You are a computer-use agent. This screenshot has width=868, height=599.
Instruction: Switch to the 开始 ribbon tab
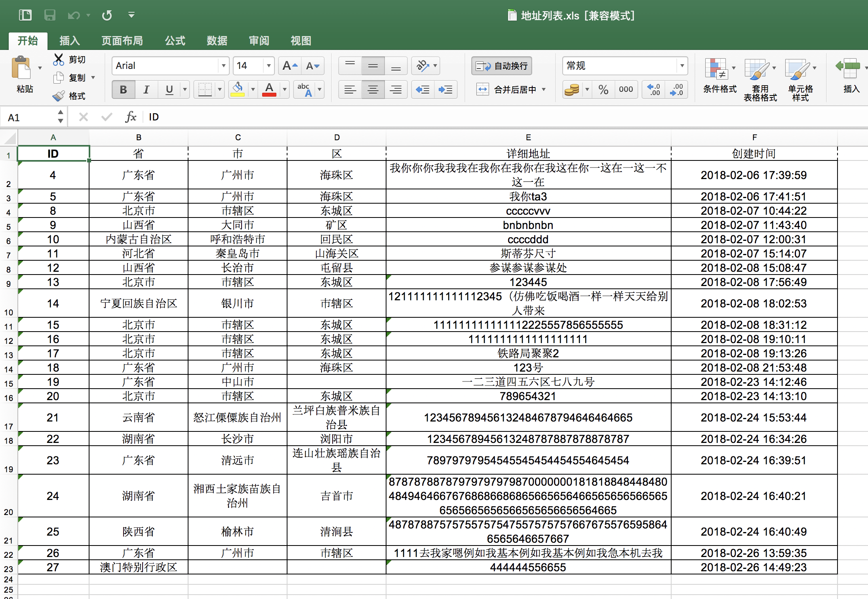click(x=28, y=41)
